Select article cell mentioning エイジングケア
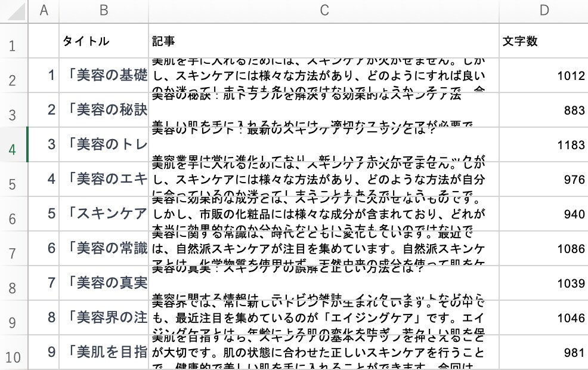This screenshot has width=588, height=370. click(x=324, y=317)
